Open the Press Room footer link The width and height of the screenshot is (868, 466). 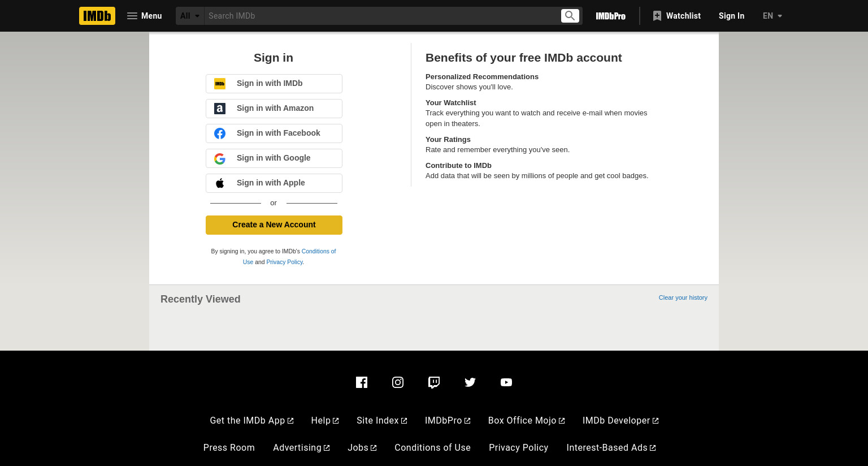click(x=229, y=447)
